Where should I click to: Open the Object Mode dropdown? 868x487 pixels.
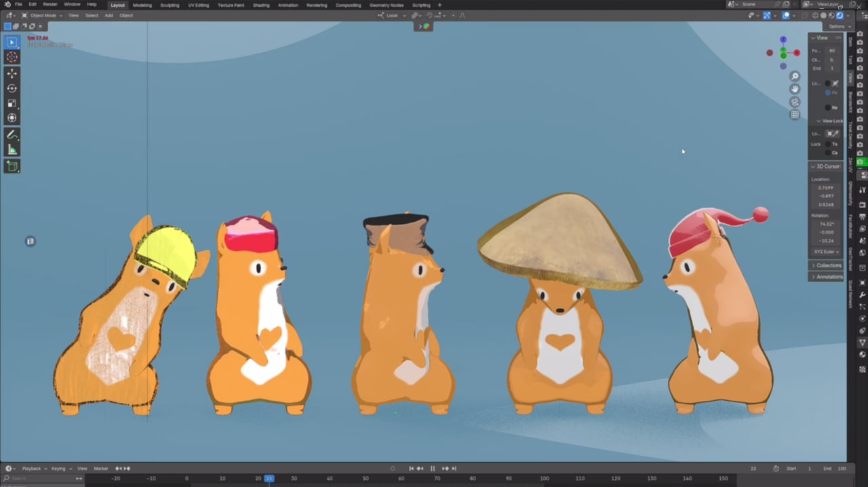coord(42,15)
